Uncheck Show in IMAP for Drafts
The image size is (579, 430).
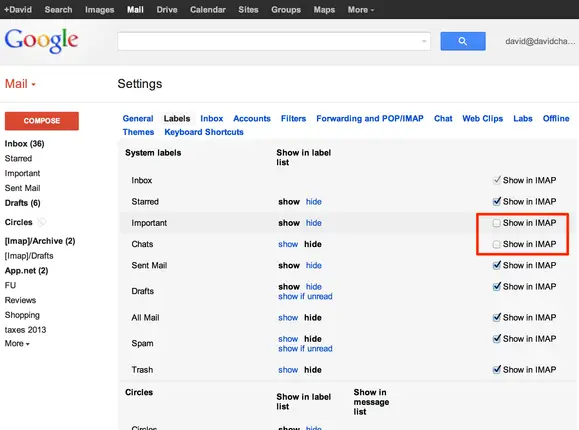497,286
